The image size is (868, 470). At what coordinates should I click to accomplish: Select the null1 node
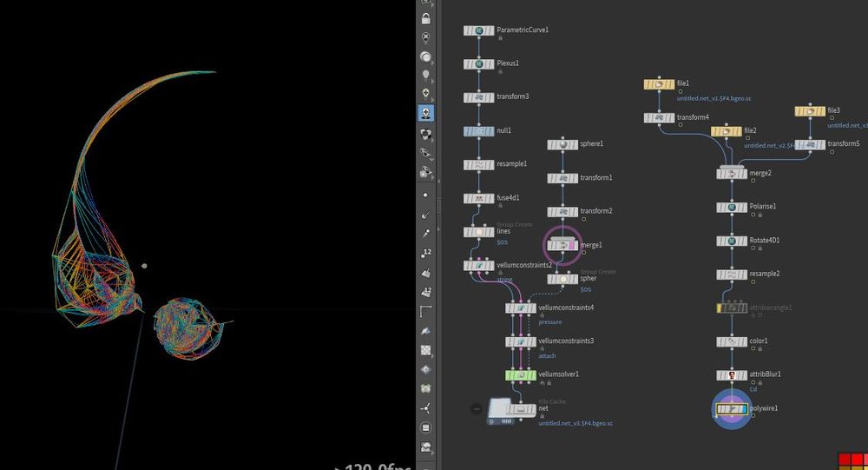click(478, 131)
